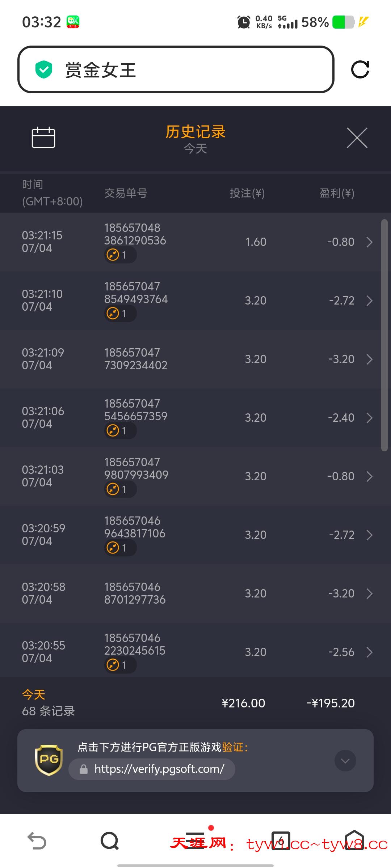Expand the 03:20:58 transaction details
Image resolution: width=391 pixels, height=868 pixels.
point(369,593)
